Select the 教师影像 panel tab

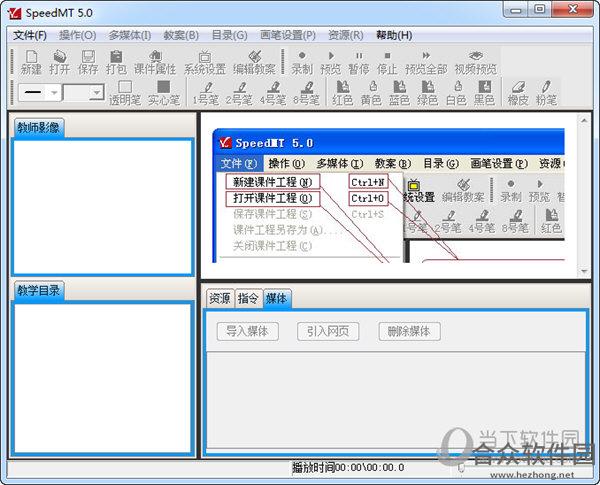click(39, 128)
